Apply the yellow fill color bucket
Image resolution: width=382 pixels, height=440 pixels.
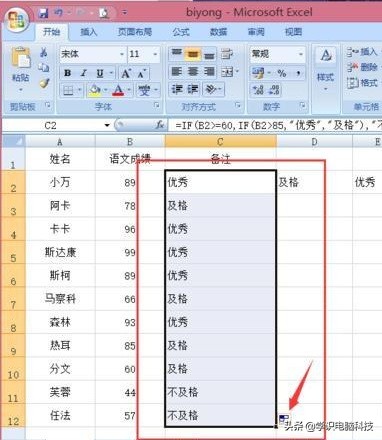(95, 90)
